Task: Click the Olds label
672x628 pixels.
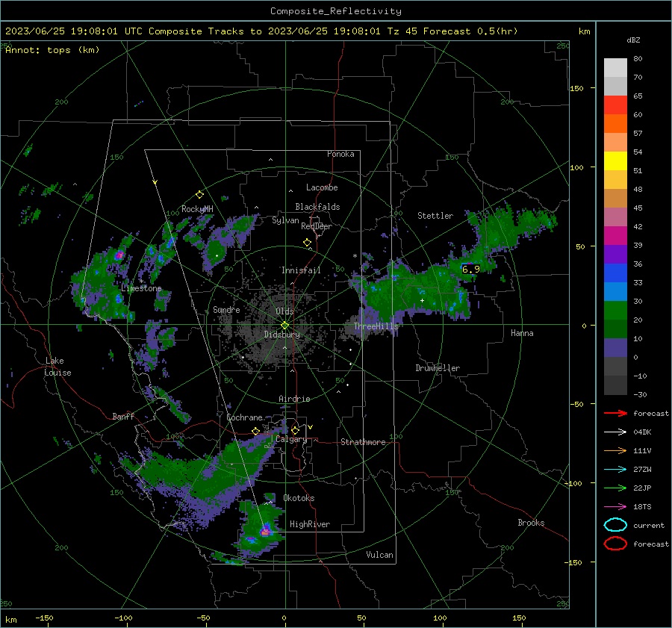Action: (284, 311)
